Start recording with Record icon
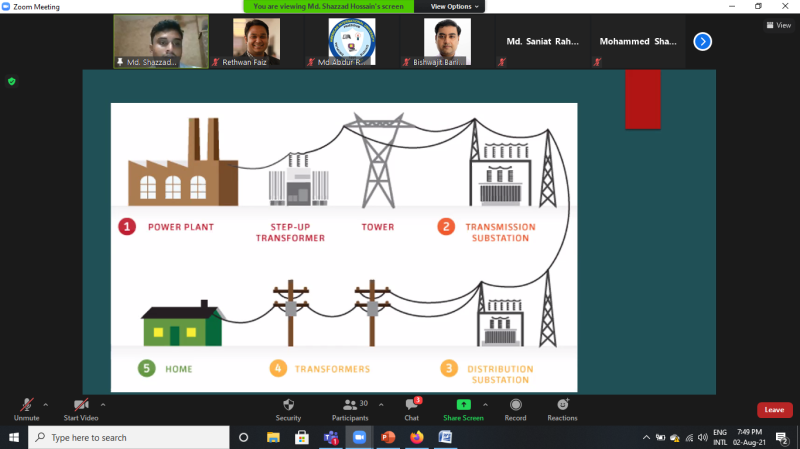 coord(515,407)
